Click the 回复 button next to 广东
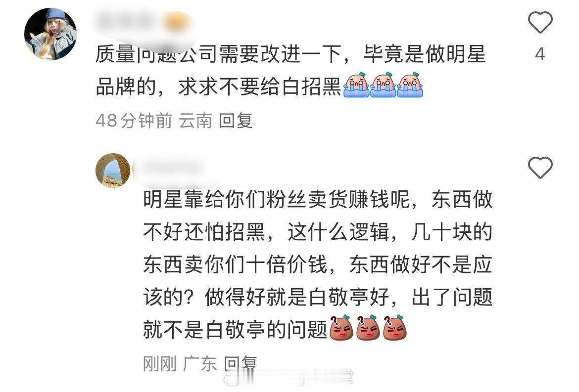The image size is (579, 392). pyautogui.click(x=241, y=364)
